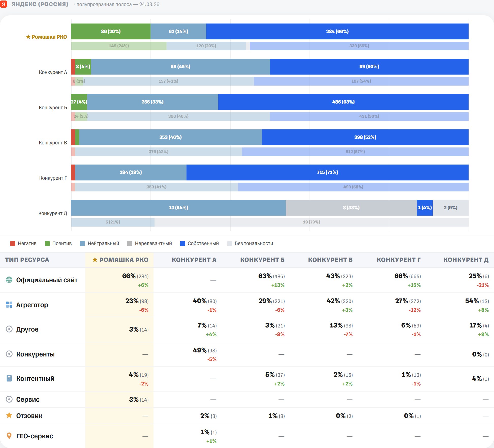Image resolution: width=494 pixels, height=448 pixels.
Task: Click the Конкурент Д chart row label
Action: tap(53, 213)
